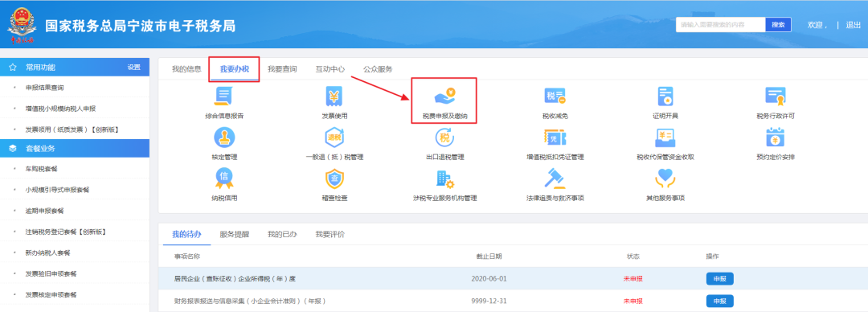Open the 涉税专业服务机构管理 icon
868x312 pixels.
444,179
